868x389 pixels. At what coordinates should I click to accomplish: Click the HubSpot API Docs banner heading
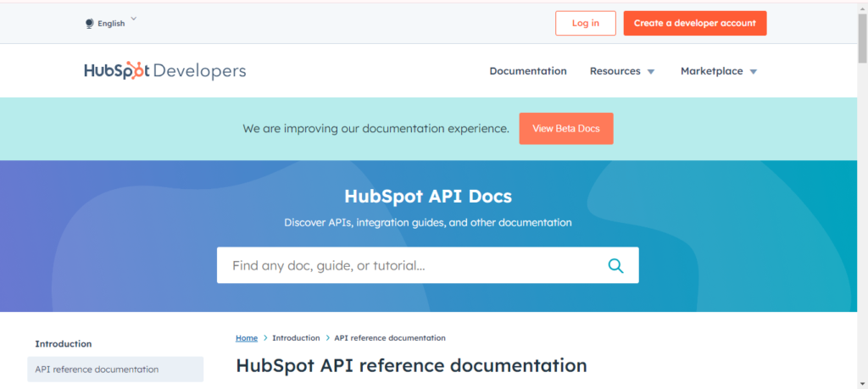pos(428,197)
